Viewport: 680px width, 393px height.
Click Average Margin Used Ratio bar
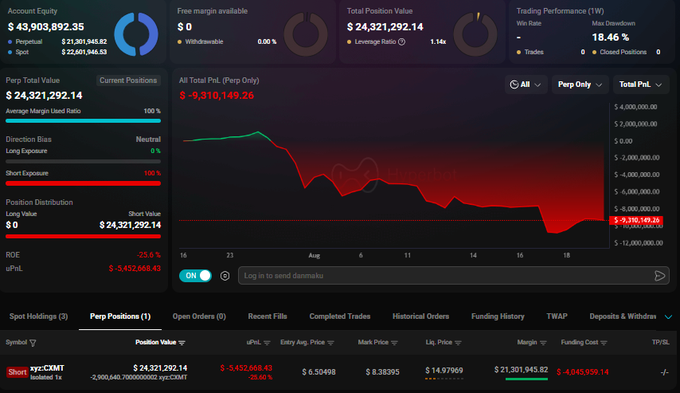tap(83, 121)
